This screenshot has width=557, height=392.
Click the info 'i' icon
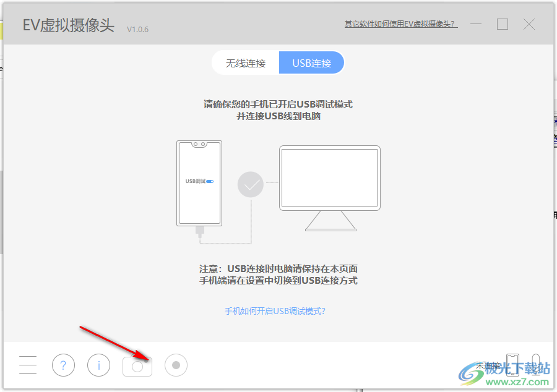(98, 365)
